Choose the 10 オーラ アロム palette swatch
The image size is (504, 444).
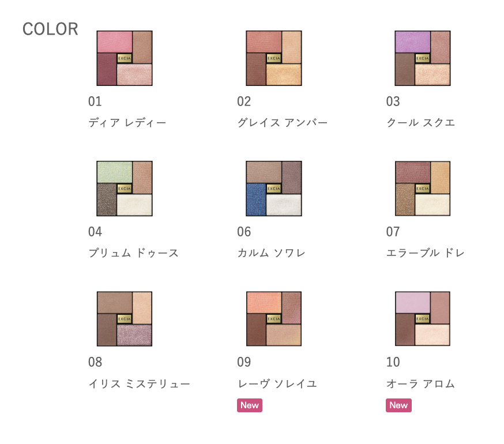[422, 319]
